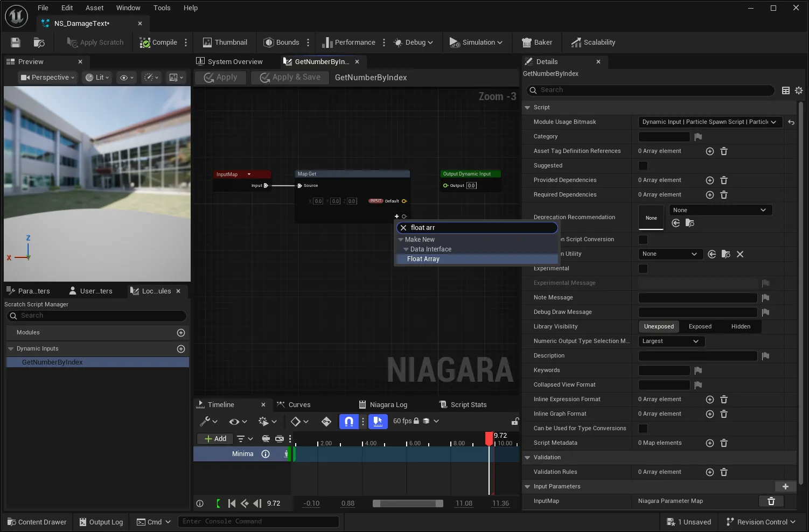
Task: Delete the InputMap parameter with trash button
Action: click(771, 501)
